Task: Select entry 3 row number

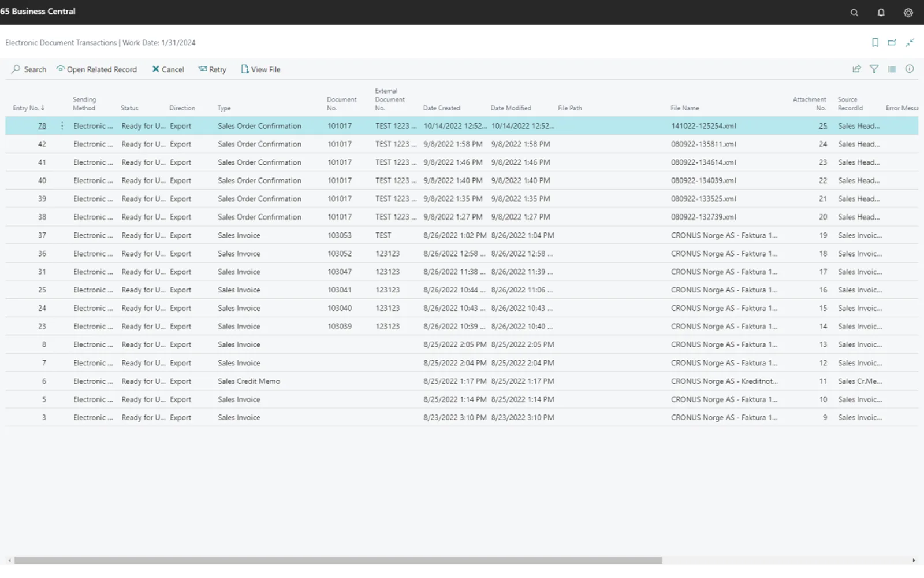Action: pos(44,418)
